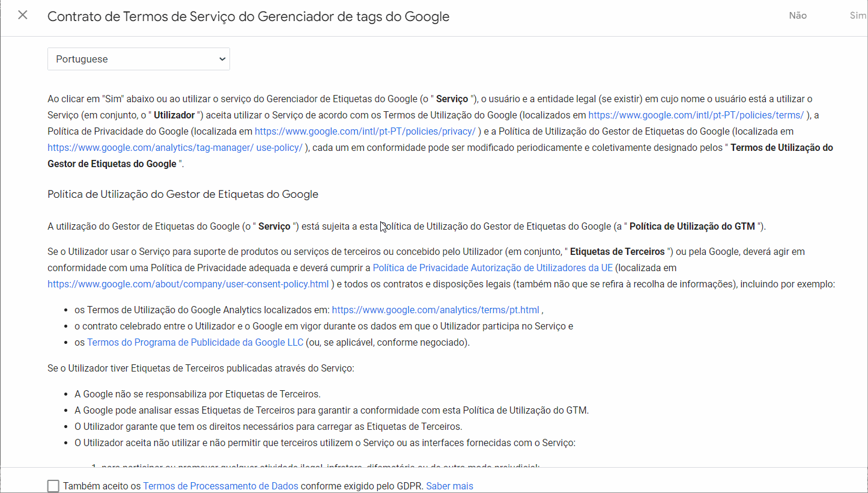Screen dimensions: 868x493
Task: Click the "Não" button
Action: coord(798,16)
